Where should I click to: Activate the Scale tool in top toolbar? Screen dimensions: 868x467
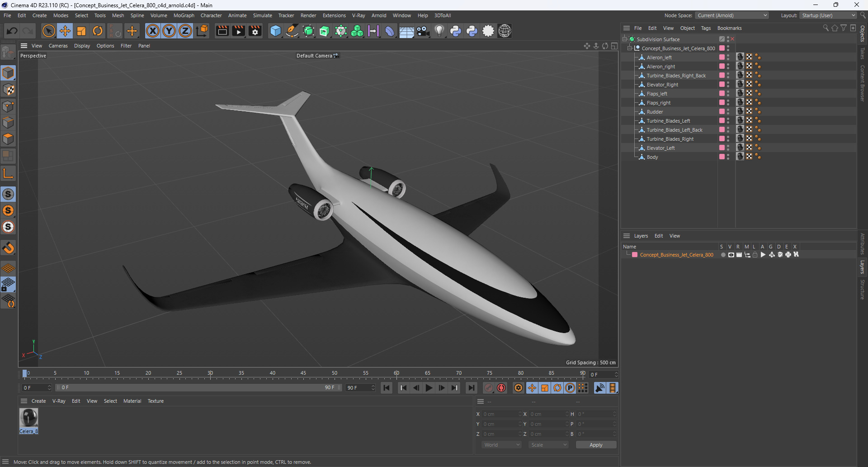[81, 31]
